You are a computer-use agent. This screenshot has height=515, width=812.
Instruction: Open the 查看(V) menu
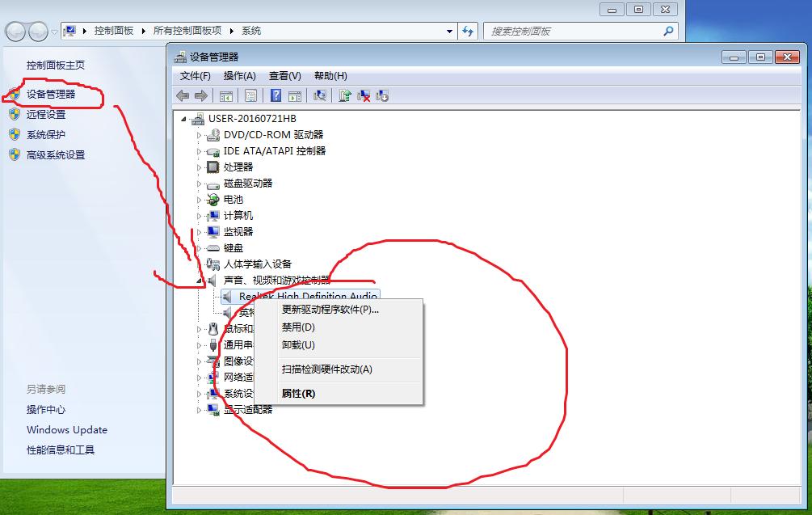[285, 76]
